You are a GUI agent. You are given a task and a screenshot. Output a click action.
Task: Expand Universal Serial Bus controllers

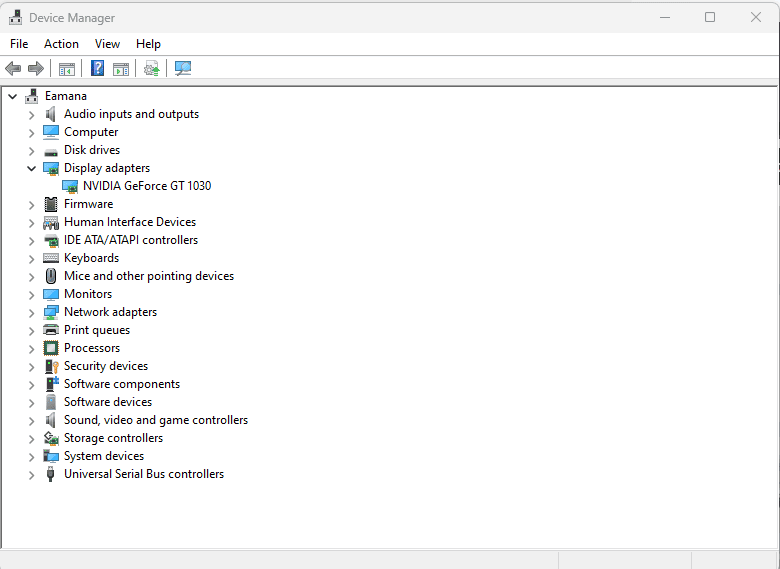point(31,475)
